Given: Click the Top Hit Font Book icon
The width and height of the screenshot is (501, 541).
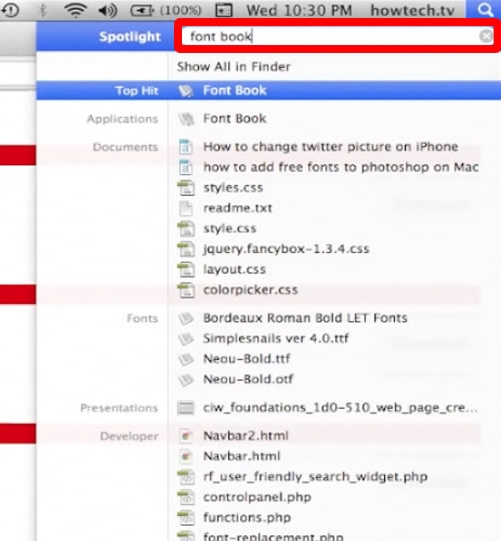Looking at the screenshot, I should pyautogui.click(x=186, y=91).
